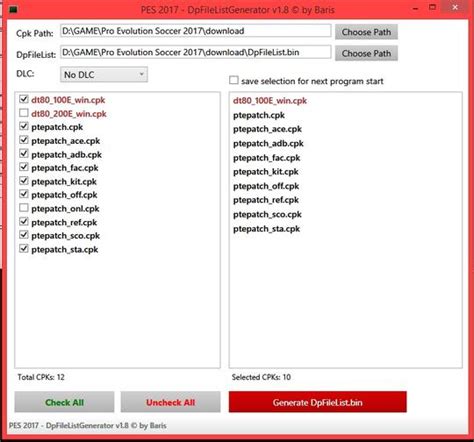Toggle the ptepatch_sco.cpk checkbox
This screenshot has height=442, width=474.
click(x=24, y=235)
